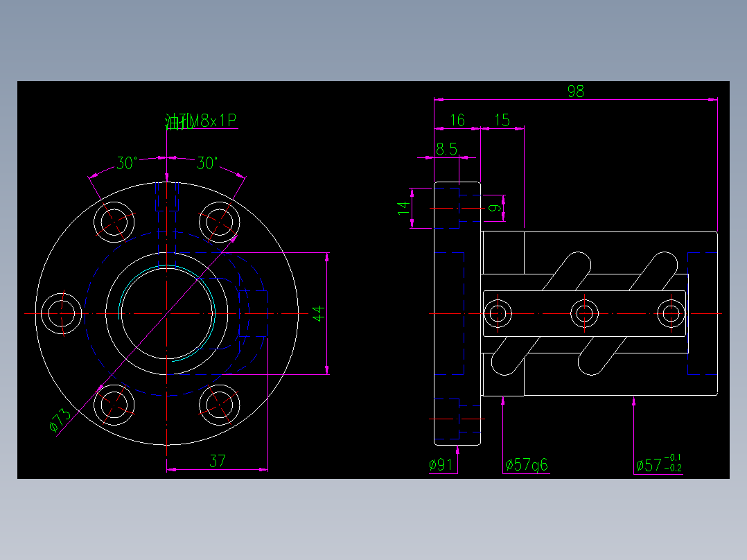Screen dimensions: 747x560
Task: Click the 98 overall length dimension
Action: click(x=575, y=91)
